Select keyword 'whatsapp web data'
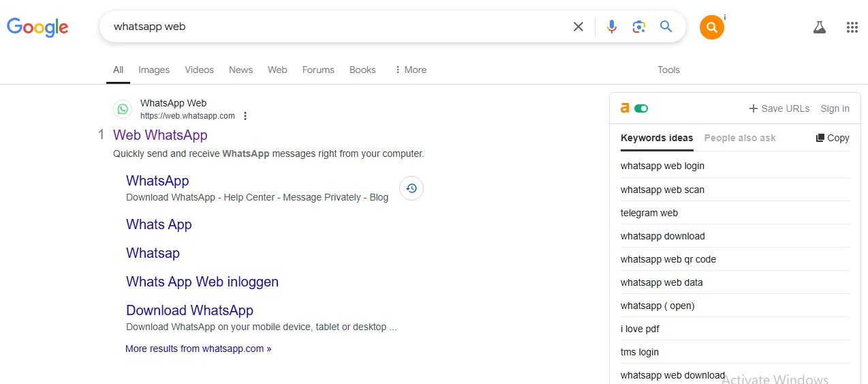 point(662,282)
